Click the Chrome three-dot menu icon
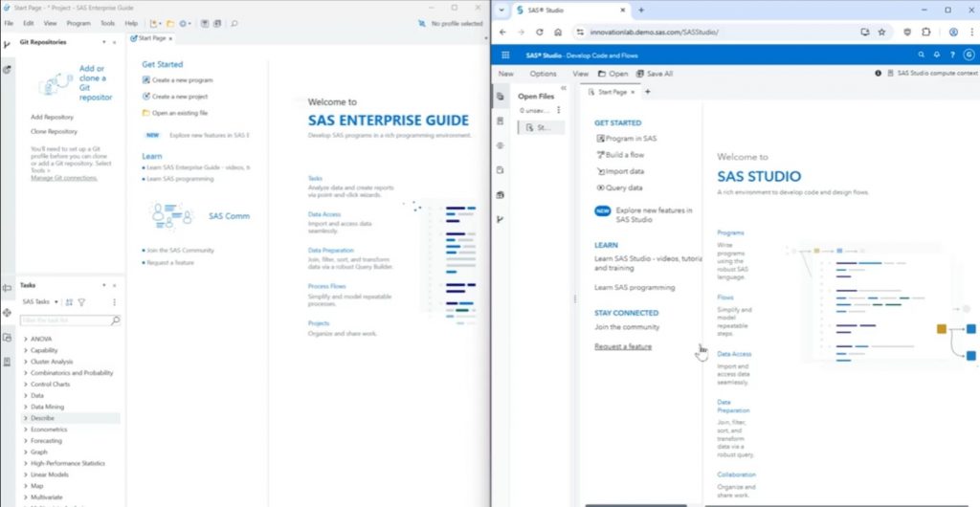980x507 pixels. (x=972, y=32)
